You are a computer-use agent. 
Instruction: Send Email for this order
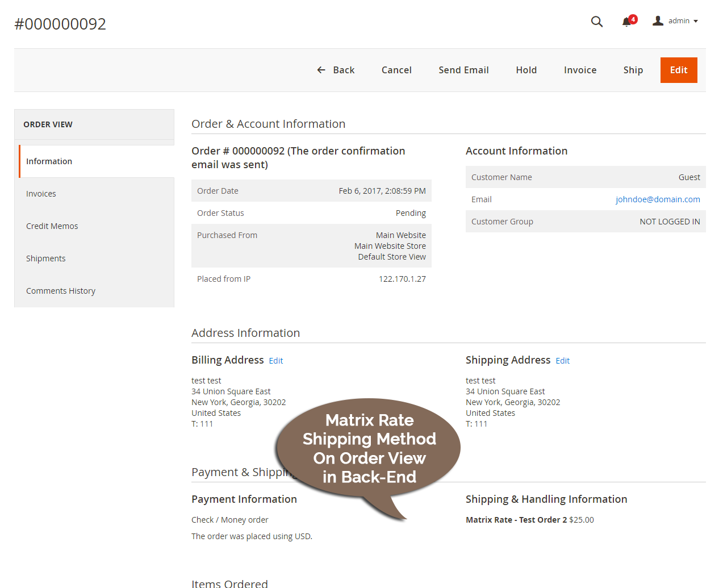463,69
